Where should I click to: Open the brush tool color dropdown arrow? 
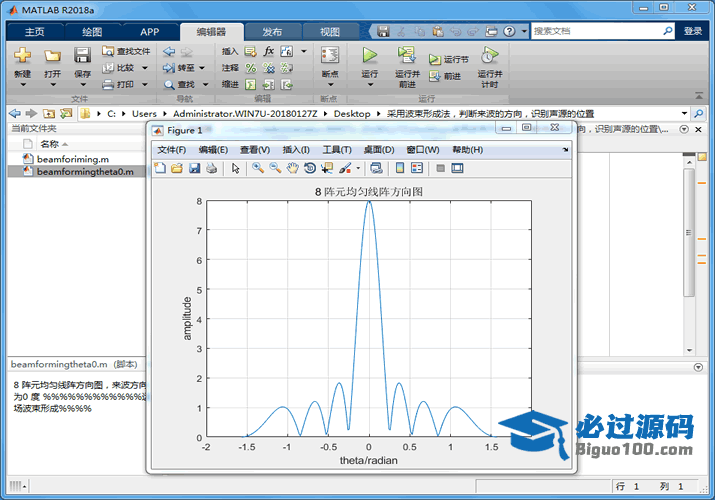pos(356,169)
